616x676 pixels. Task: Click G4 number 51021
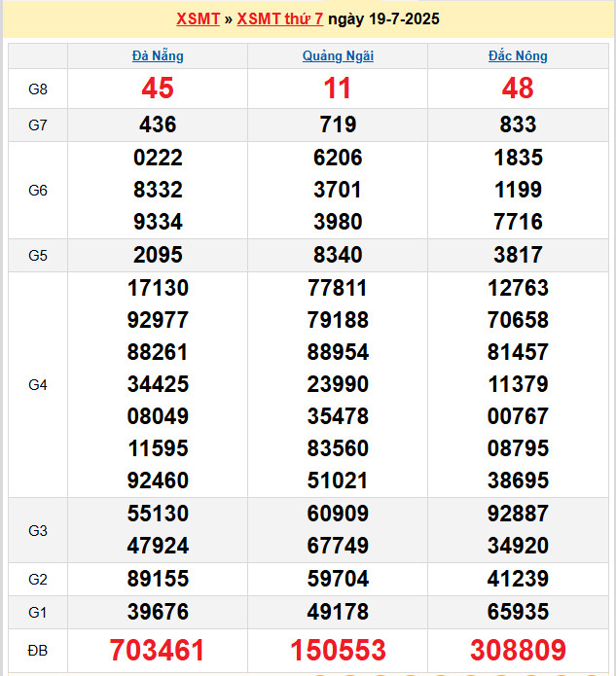[x=338, y=480]
